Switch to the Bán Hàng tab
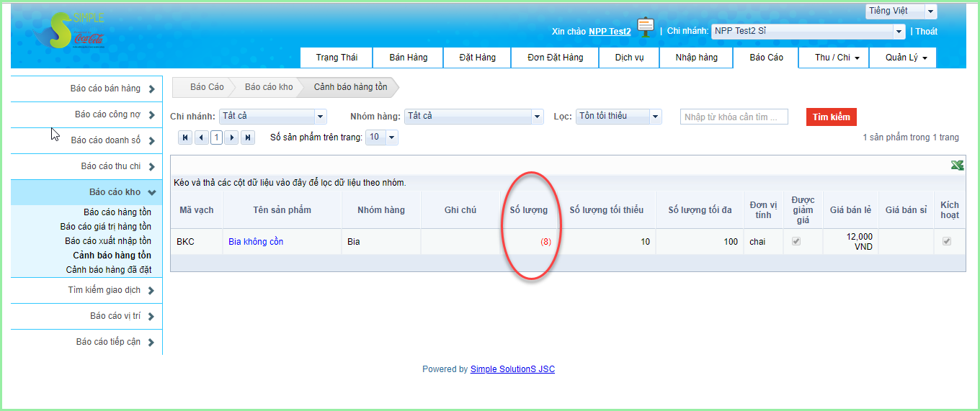This screenshot has width=980, height=411. (408, 58)
